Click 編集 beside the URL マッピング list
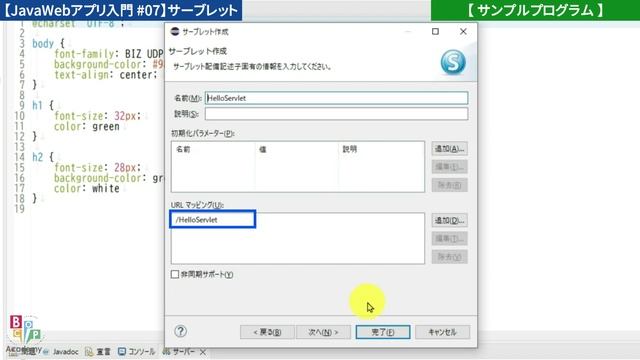640x360 pixels. point(449,239)
